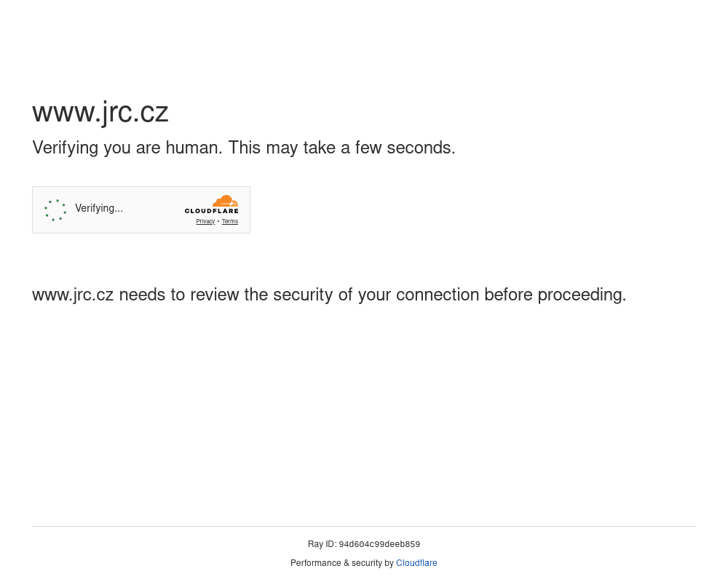Follow the Cloudflare link in the footer
Image resolution: width=728 pixels, height=582 pixels.
[x=416, y=563]
